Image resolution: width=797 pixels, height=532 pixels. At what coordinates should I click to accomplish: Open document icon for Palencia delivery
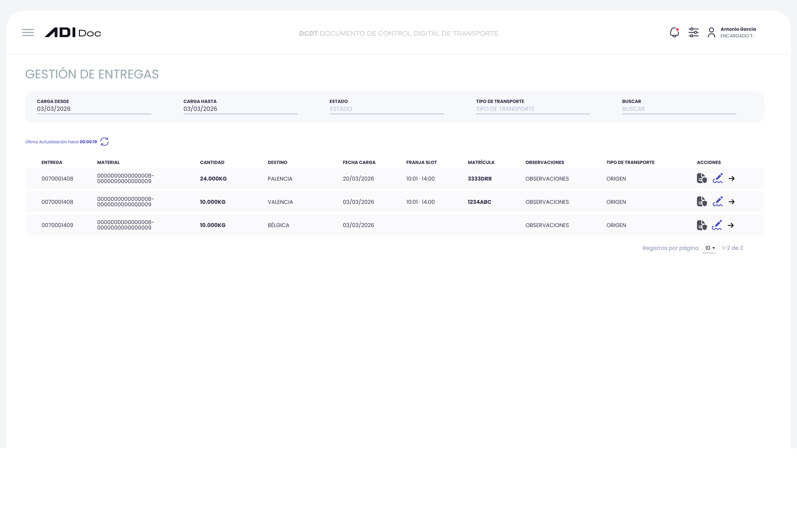[701, 179]
